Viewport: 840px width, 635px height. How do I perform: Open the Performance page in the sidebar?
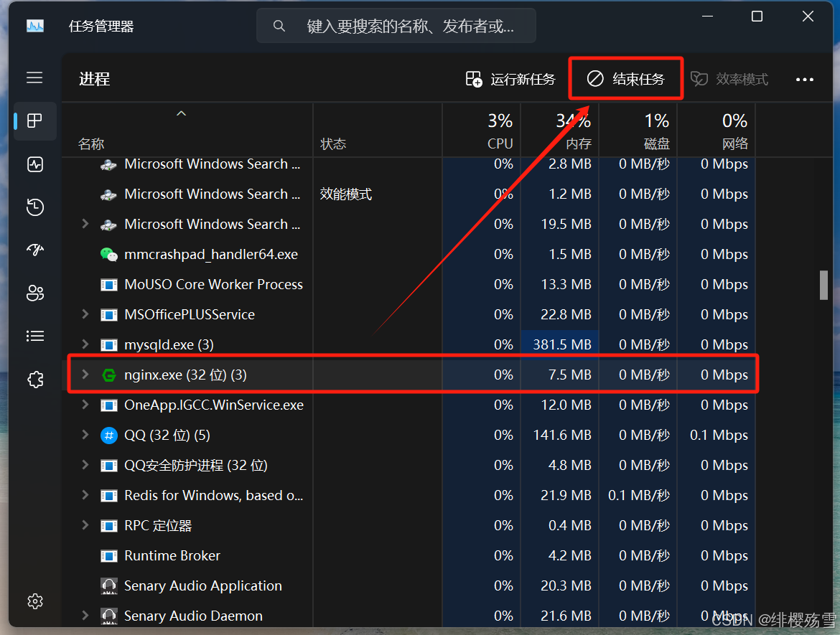click(34, 164)
